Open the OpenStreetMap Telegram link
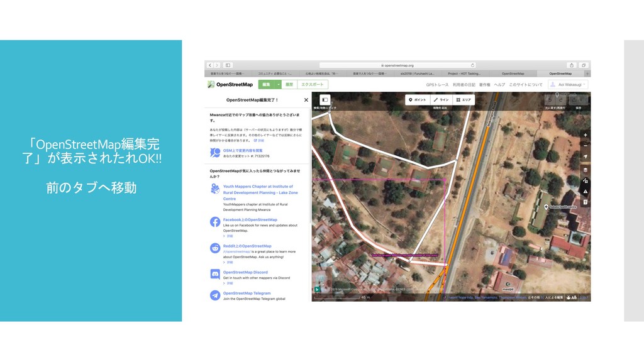 pos(247,293)
